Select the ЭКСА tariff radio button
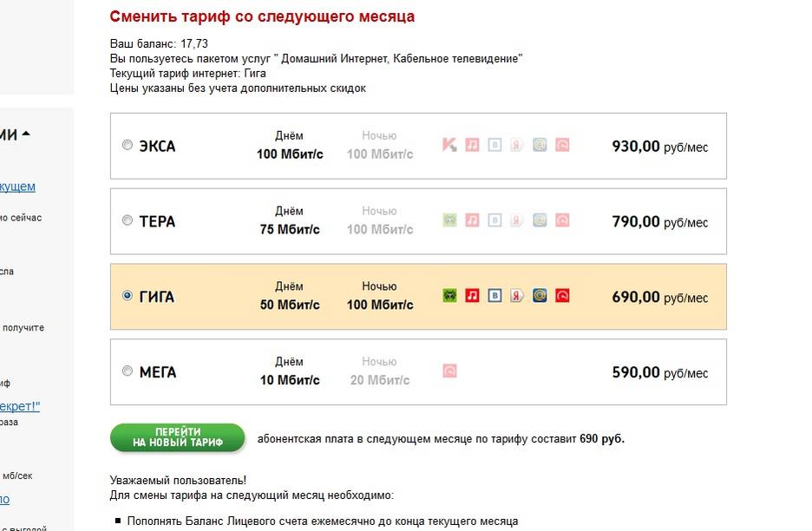This screenshot has width=812, height=531. click(x=128, y=145)
